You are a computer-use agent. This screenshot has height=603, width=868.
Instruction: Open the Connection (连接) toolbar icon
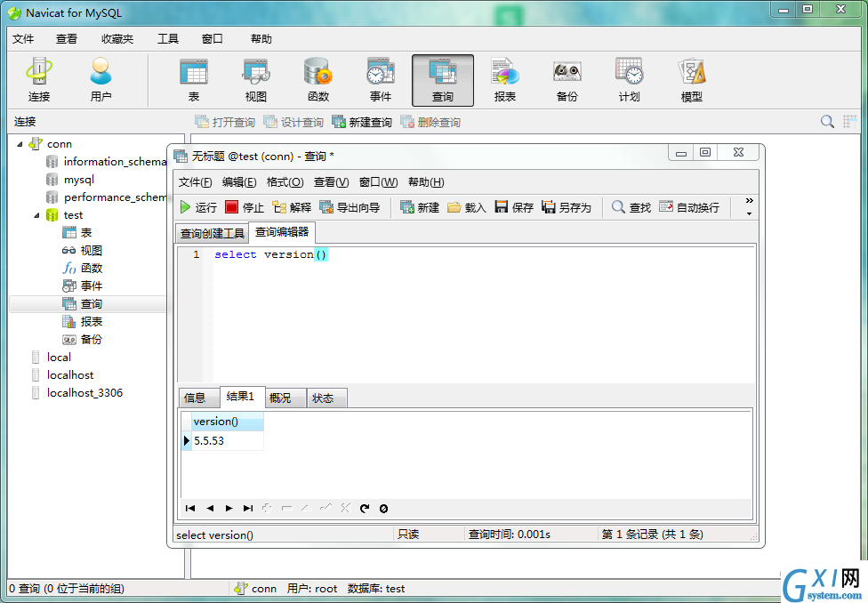pyautogui.click(x=39, y=80)
